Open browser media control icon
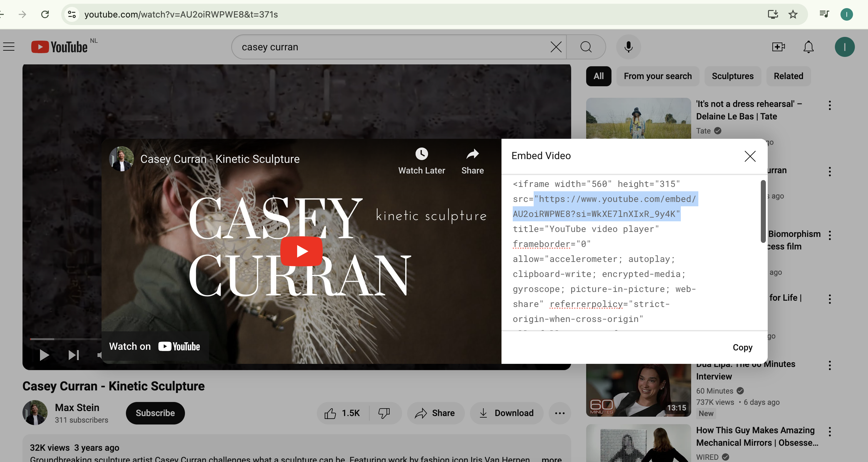 tap(824, 14)
